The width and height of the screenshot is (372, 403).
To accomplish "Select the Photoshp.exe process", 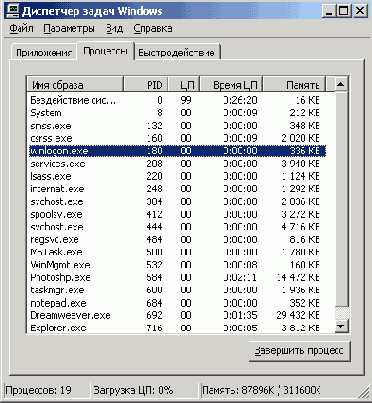I will coord(177,277).
